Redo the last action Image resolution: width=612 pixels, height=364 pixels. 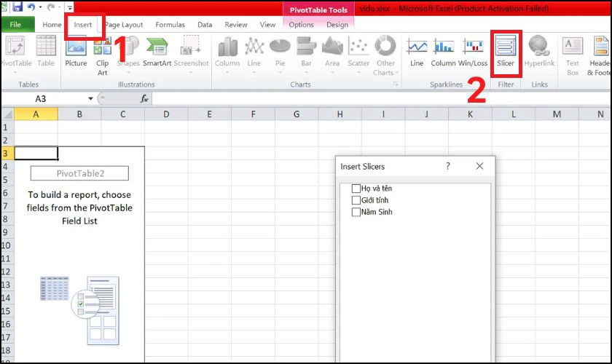click(51, 7)
